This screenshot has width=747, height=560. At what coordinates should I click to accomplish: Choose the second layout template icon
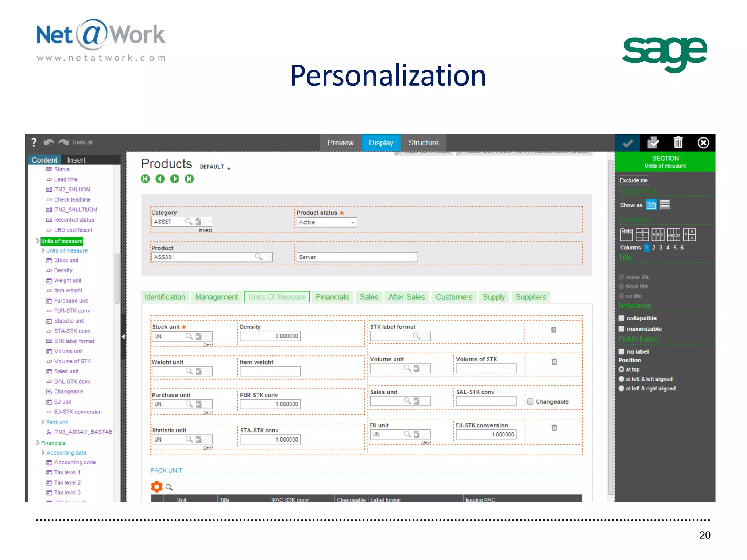tap(642, 234)
